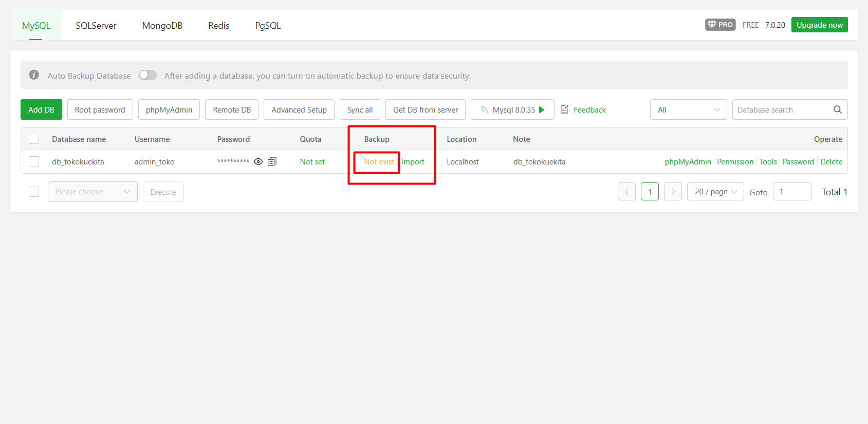Open the All filter dropdown
This screenshot has height=424, width=868.
point(688,109)
